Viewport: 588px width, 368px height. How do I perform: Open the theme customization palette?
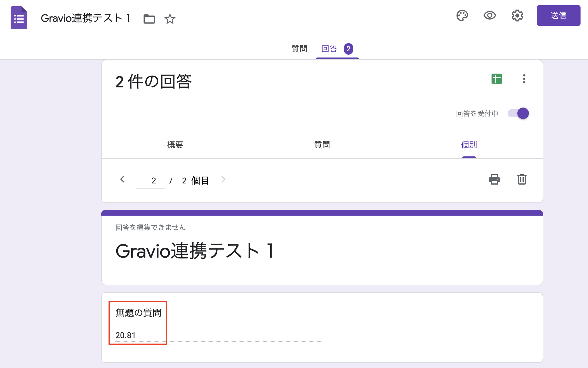click(462, 16)
